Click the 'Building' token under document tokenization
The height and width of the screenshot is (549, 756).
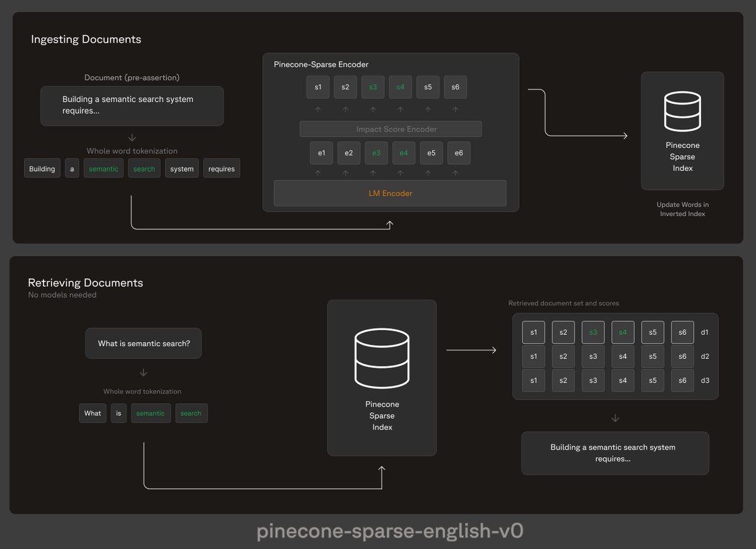pyautogui.click(x=42, y=169)
